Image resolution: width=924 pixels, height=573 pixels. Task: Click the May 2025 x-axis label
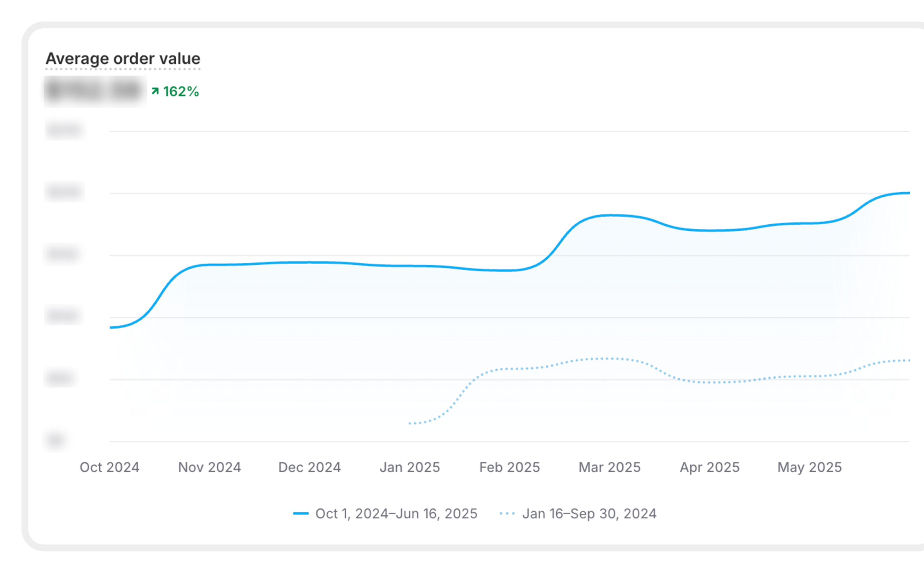(x=809, y=467)
